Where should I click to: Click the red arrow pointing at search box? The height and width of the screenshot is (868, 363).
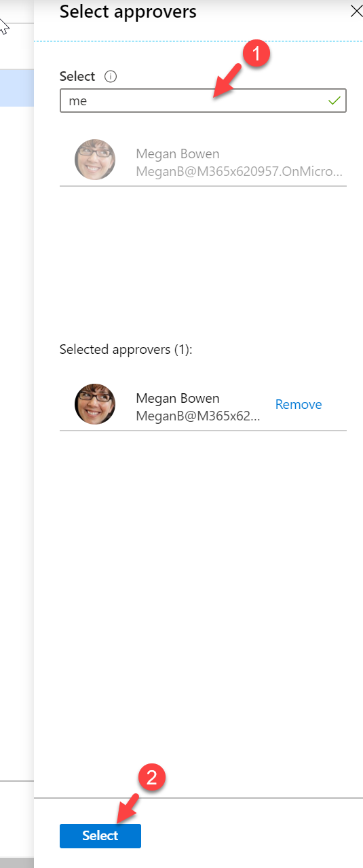229,79
